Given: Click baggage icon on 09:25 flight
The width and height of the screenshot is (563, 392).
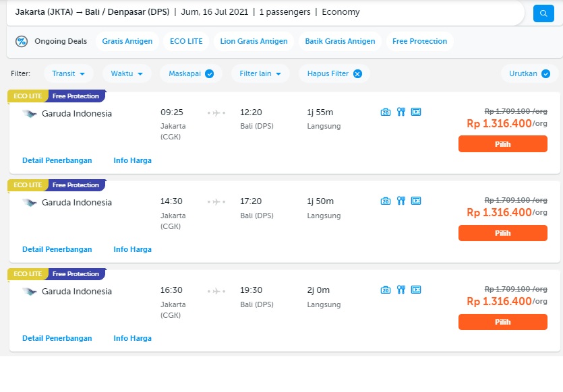Looking at the screenshot, I should pyautogui.click(x=385, y=112).
